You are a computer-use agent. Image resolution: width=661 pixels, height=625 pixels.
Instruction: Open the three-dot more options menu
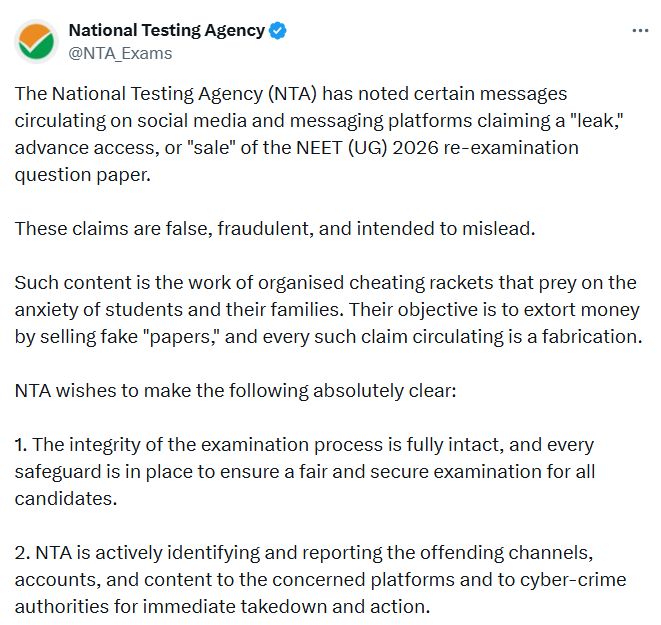coord(640,30)
